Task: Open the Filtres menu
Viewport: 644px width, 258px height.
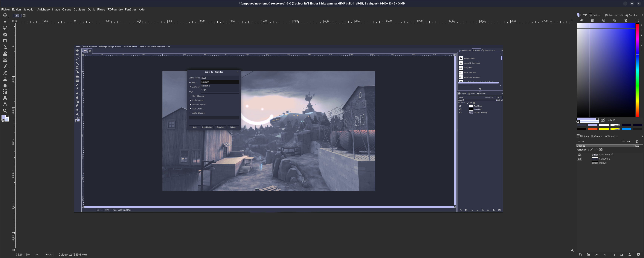Action: pos(101,10)
